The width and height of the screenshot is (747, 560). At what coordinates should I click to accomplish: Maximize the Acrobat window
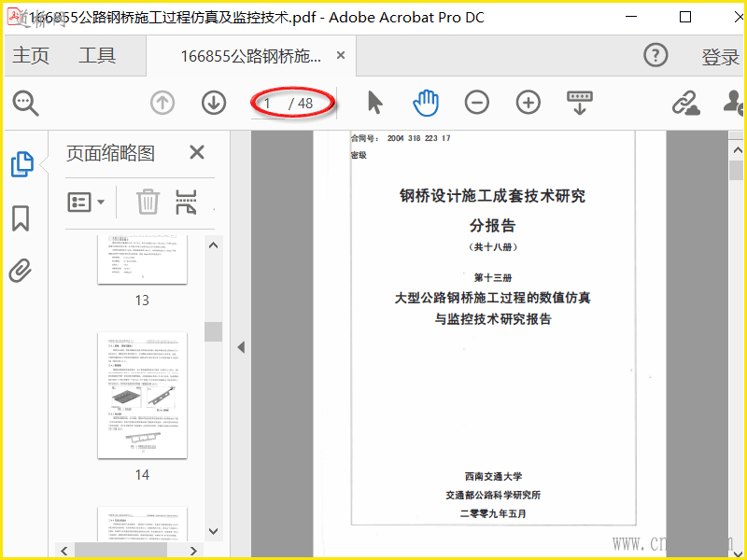(685, 17)
